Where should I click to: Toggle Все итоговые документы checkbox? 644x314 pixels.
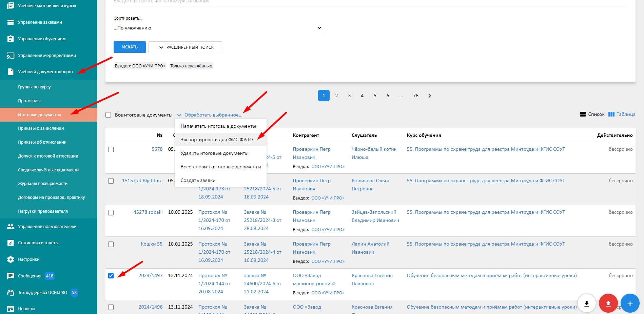tap(108, 115)
